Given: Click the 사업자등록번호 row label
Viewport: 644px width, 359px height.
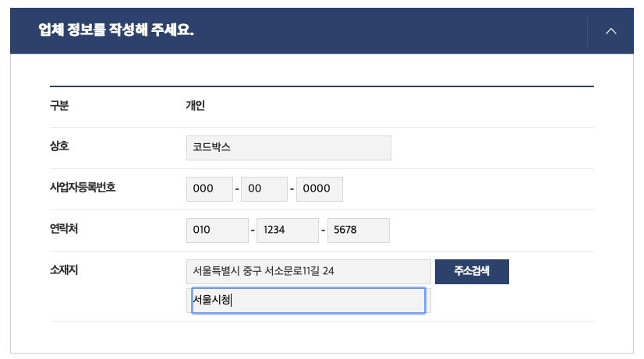Looking at the screenshot, I should click(x=83, y=188).
